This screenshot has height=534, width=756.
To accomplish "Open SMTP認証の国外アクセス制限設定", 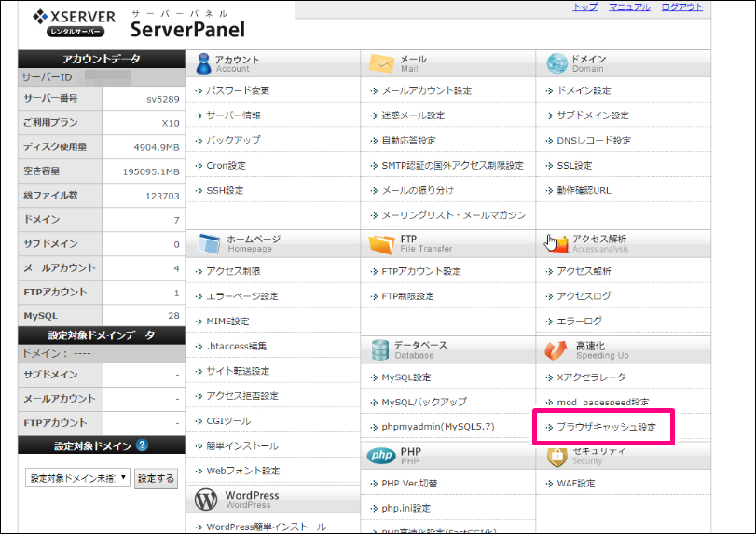I will [x=453, y=165].
